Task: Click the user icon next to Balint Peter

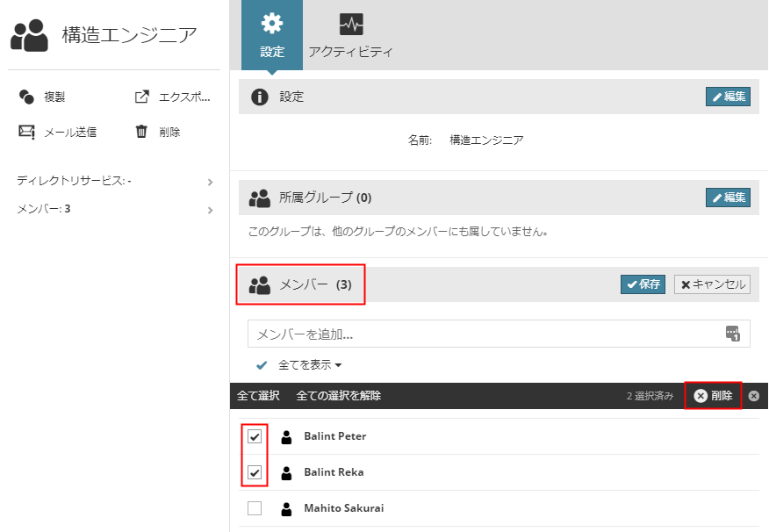Action: (x=286, y=437)
